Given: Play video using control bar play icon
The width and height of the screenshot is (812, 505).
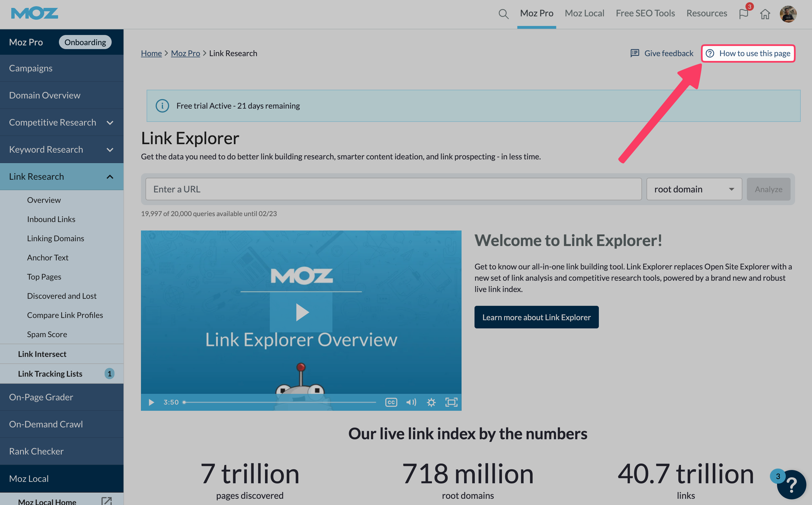Looking at the screenshot, I should (151, 402).
